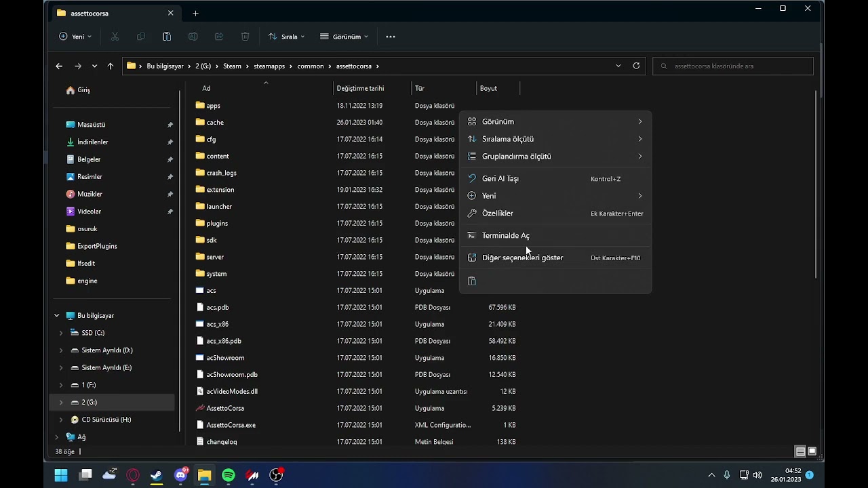868x488 pixels.
Task: Open Görünüm submenu in context menu
Action: pos(555,122)
